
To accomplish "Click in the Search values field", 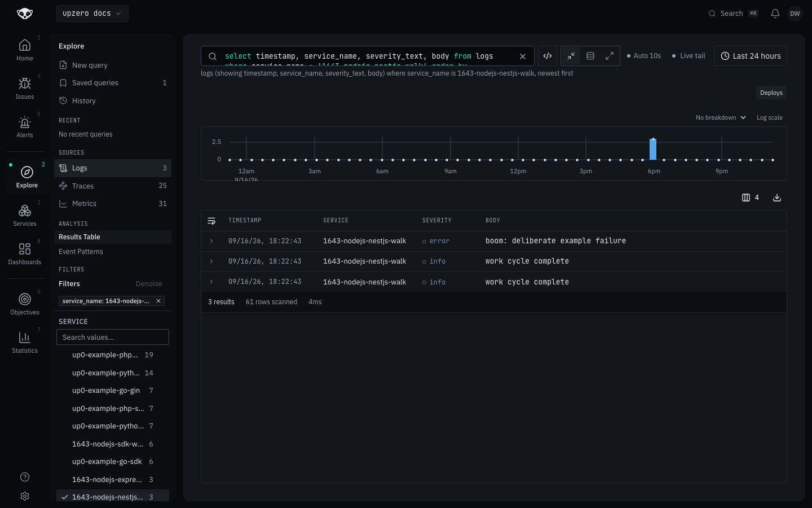I will (113, 337).
